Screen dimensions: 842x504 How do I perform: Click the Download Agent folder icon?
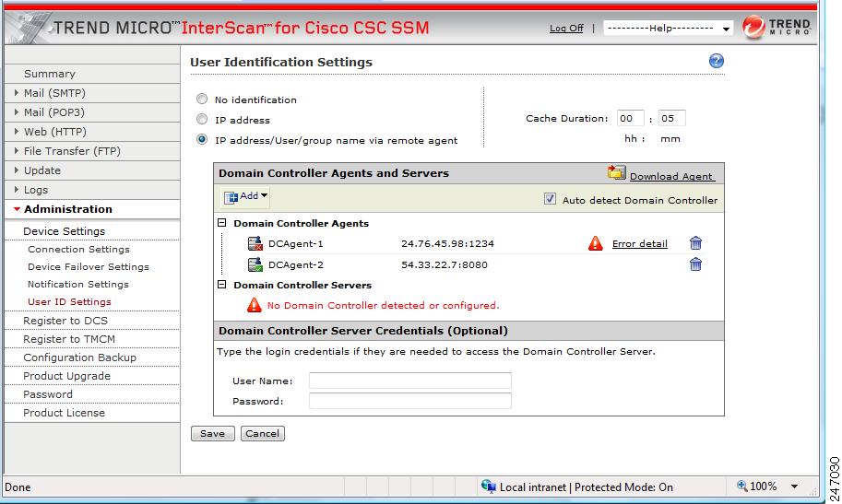tap(616, 172)
